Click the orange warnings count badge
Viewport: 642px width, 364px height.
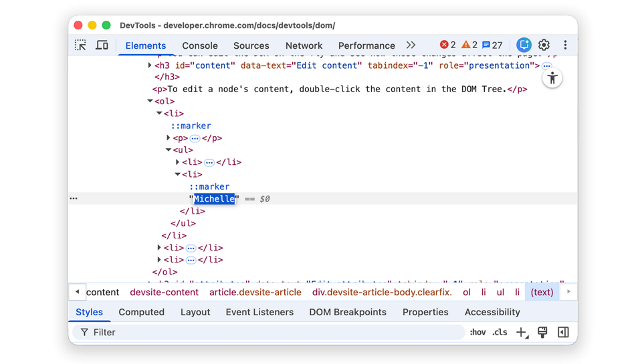pyautogui.click(x=469, y=45)
